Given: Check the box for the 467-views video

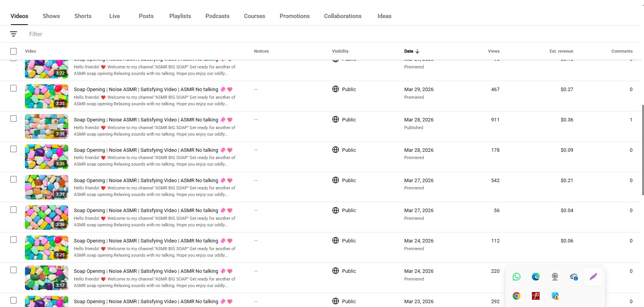Looking at the screenshot, I should (13, 88).
